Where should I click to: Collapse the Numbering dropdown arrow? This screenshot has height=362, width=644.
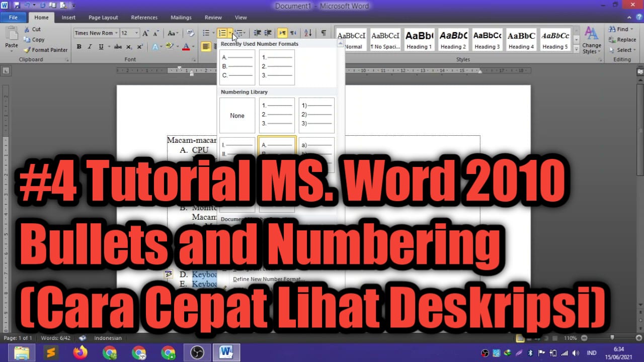coord(230,33)
